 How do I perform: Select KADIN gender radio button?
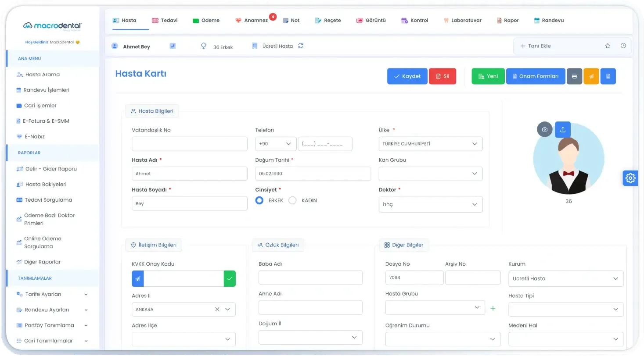tap(292, 200)
